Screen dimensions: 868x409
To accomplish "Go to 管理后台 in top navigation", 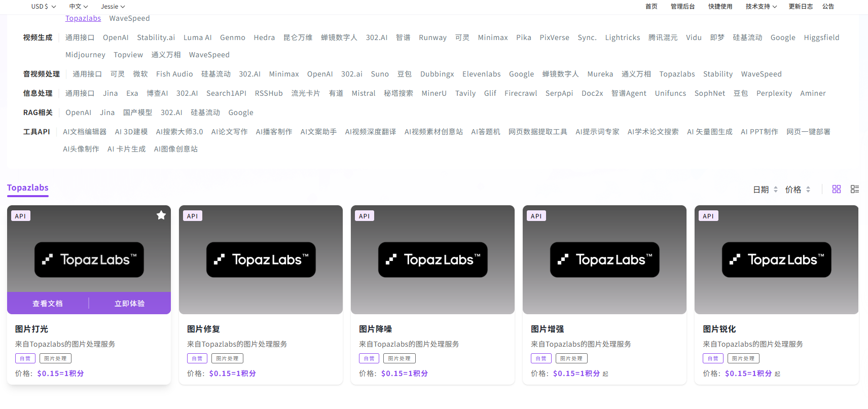I will tap(682, 7).
